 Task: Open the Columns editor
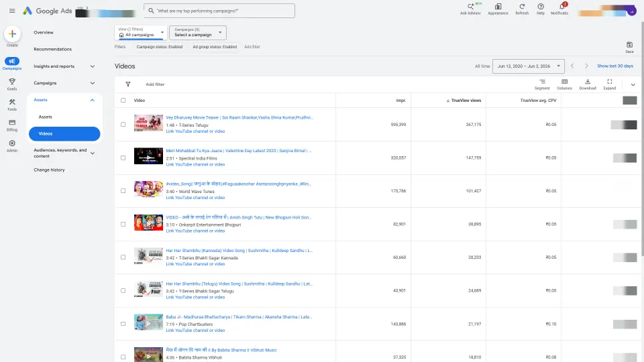564,84
